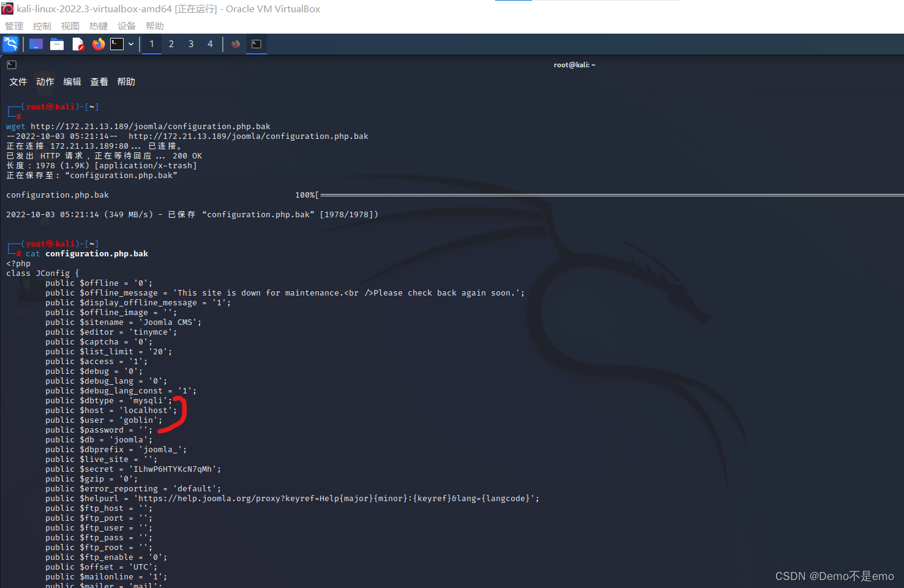The image size is (904, 588).
Task: Click the root@kali:~ terminal title
Action: [574, 65]
